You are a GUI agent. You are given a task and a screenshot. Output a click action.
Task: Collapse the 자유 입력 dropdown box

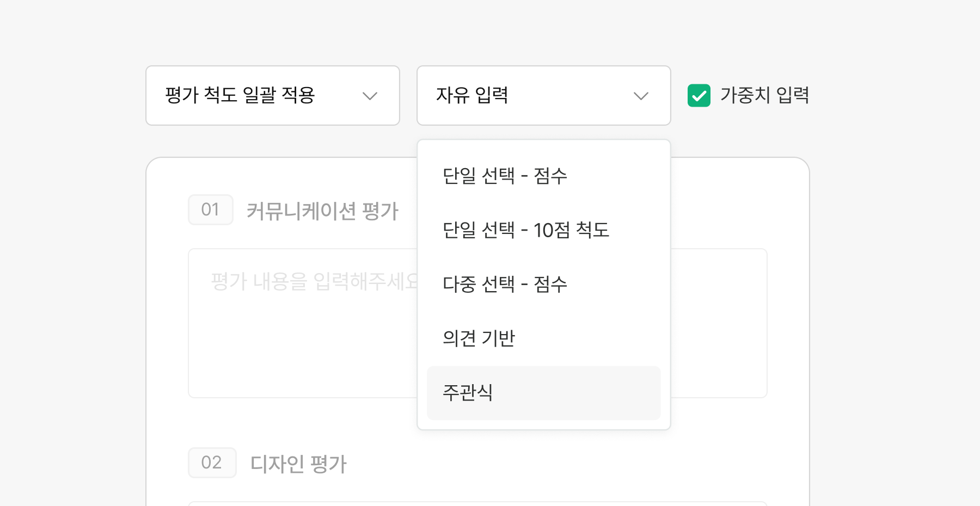[543, 96]
